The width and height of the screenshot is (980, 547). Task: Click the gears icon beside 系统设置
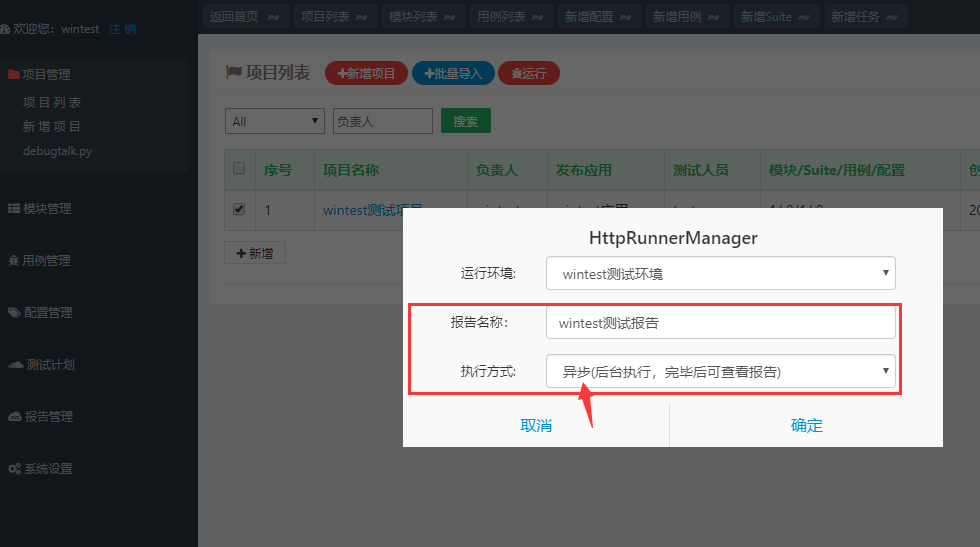coord(14,469)
